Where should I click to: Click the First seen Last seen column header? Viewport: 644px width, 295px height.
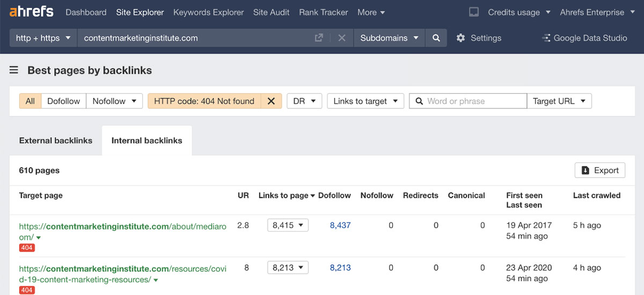pyautogui.click(x=524, y=200)
